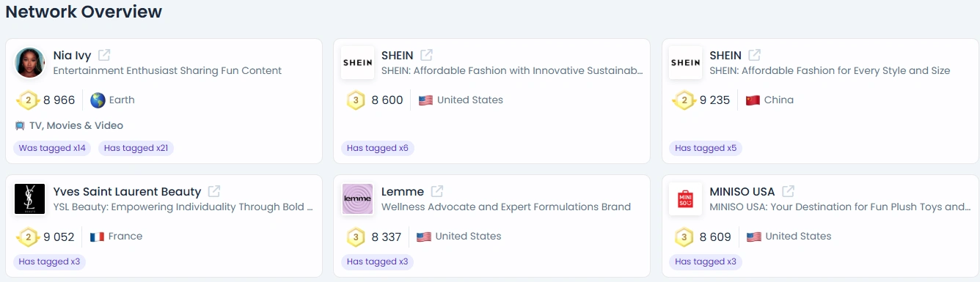Select the 'Has tagged x6' tag
This screenshot has width=980, height=282.
tap(378, 148)
